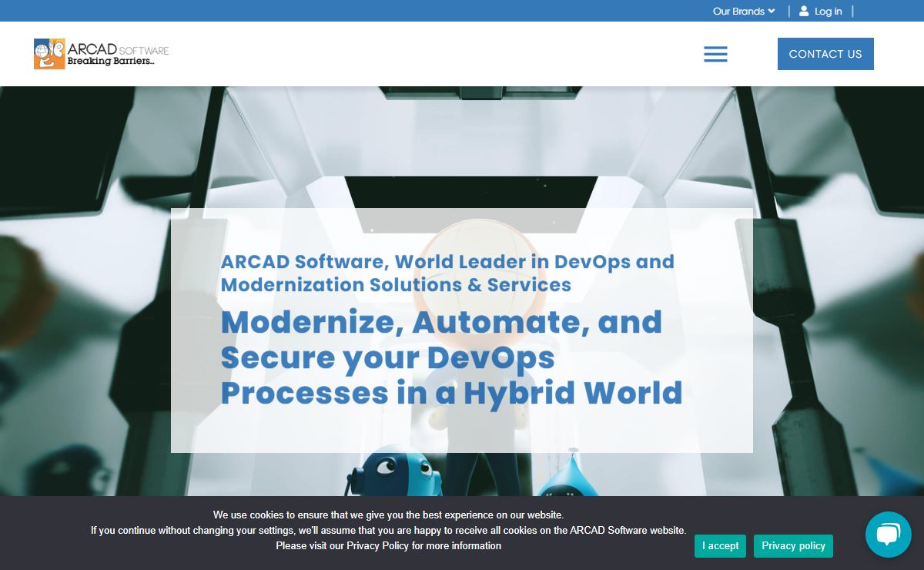
Task: Open the Our Brands menu
Action: tap(738, 11)
